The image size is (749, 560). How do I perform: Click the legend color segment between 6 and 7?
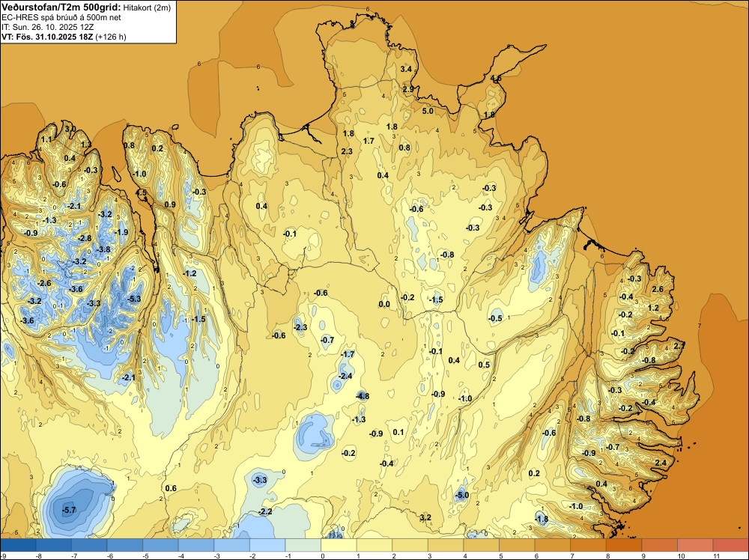coord(553,545)
